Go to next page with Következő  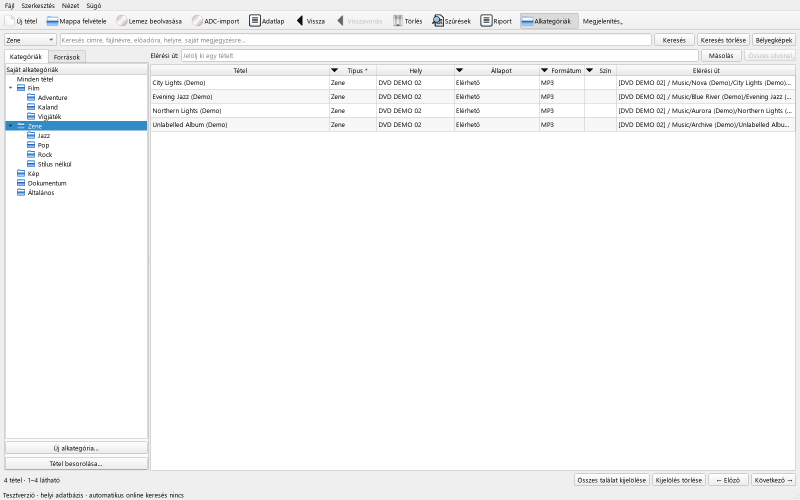[773, 480]
